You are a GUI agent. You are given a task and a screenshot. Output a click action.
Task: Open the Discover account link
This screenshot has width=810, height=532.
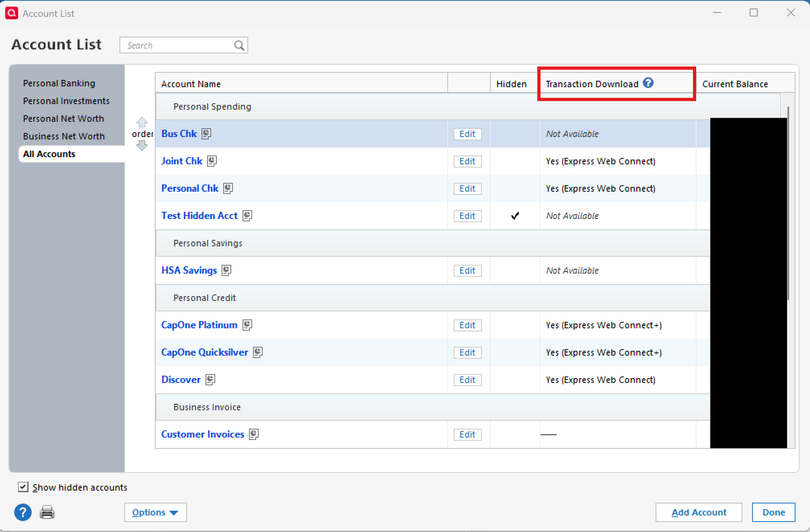point(181,379)
